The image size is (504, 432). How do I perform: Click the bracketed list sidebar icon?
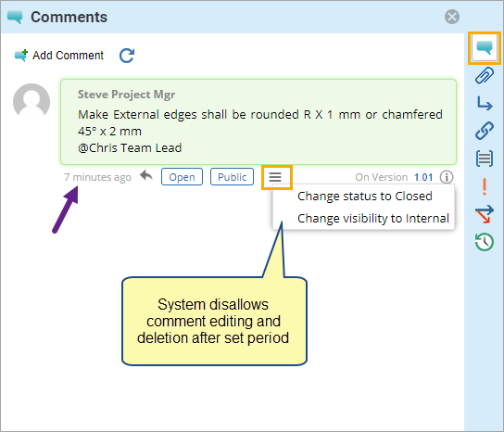484,159
